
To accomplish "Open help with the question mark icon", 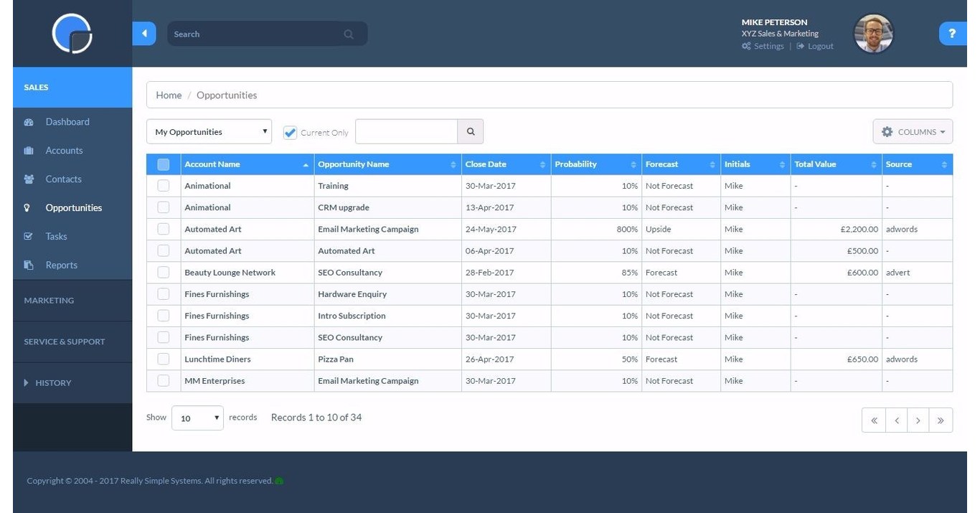I will [952, 33].
